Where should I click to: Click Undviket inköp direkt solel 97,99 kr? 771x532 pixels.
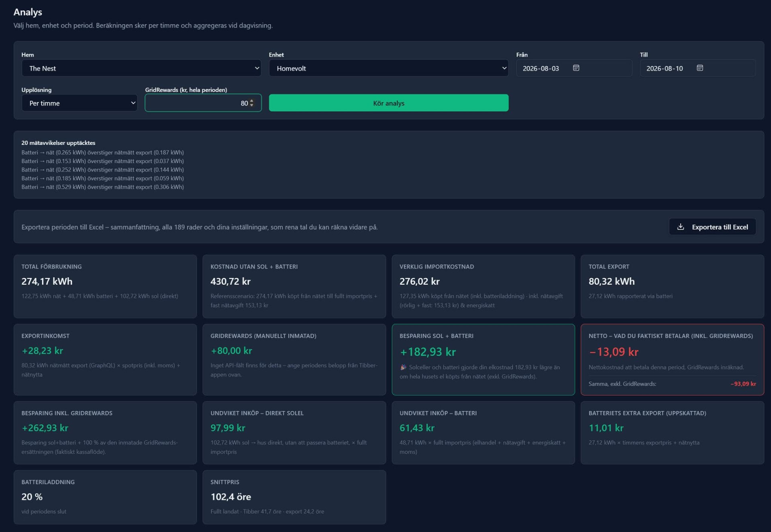click(x=228, y=428)
